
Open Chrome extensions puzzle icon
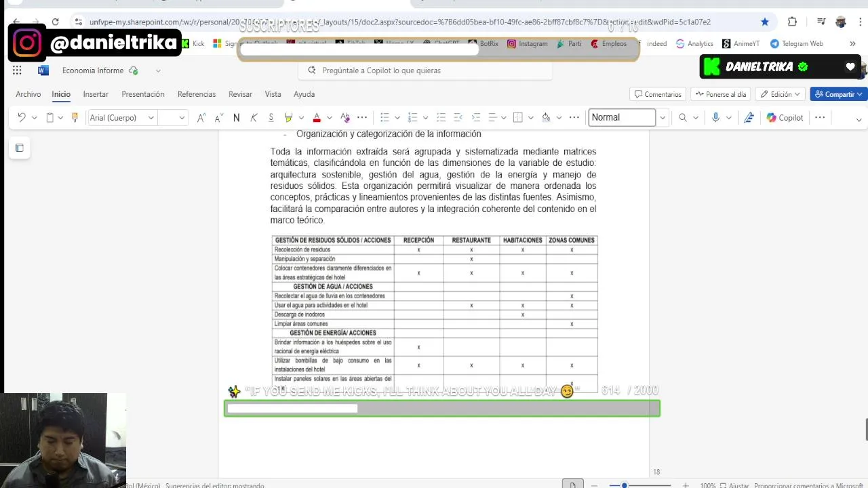792,22
